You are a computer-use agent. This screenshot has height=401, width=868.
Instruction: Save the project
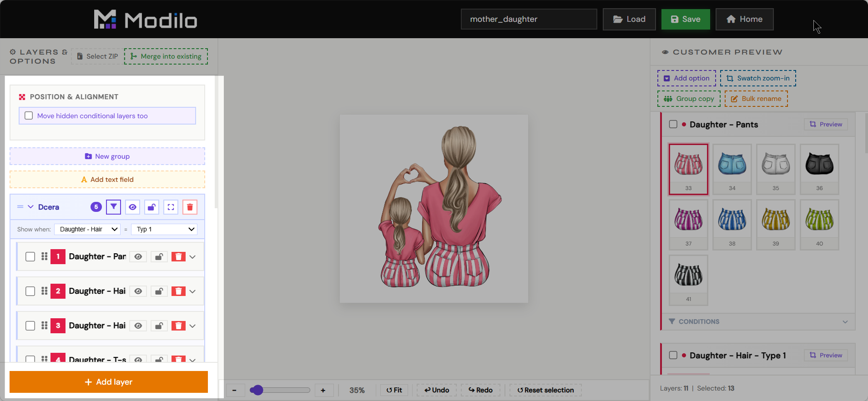pyautogui.click(x=686, y=19)
